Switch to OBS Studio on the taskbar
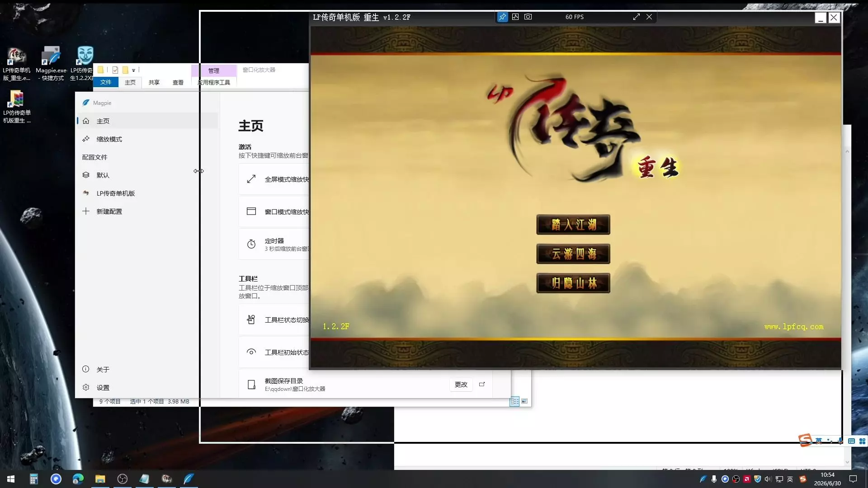Viewport: 868px width, 488px height. pyautogui.click(x=123, y=479)
